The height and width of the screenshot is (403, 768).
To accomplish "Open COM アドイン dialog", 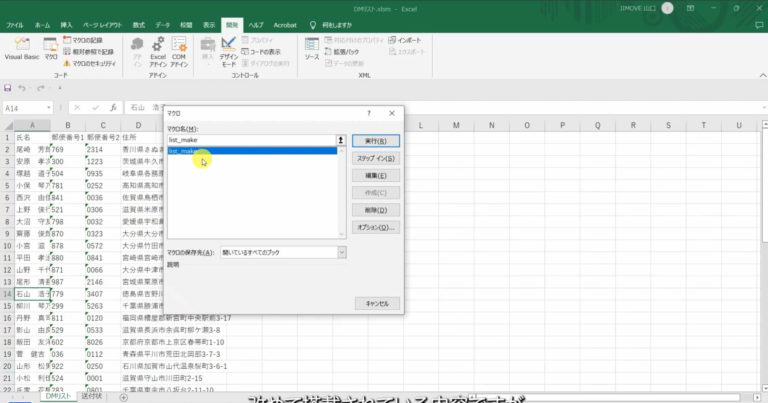I will tap(179, 49).
